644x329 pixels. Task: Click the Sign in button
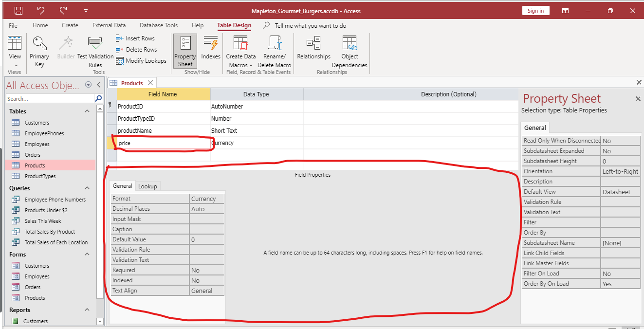(x=535, y=11)
